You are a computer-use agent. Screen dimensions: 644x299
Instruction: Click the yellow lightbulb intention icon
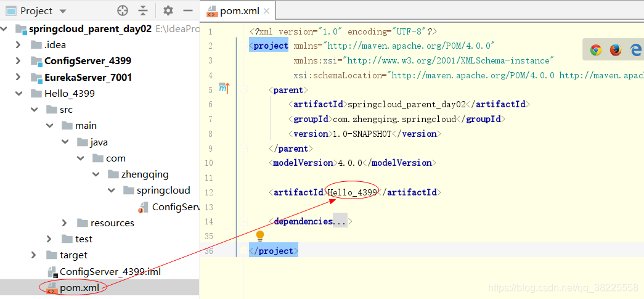click(x=259, y=236)
